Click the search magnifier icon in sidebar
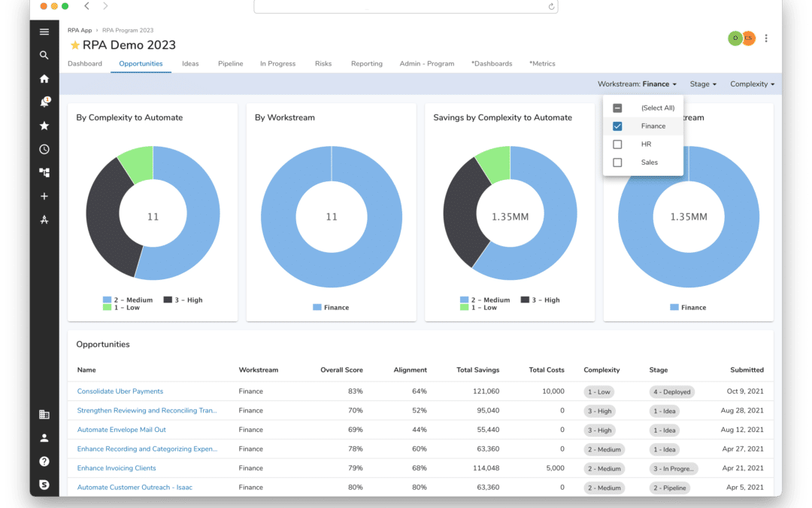This screenshot has height=508, width=812. (44, 55)
